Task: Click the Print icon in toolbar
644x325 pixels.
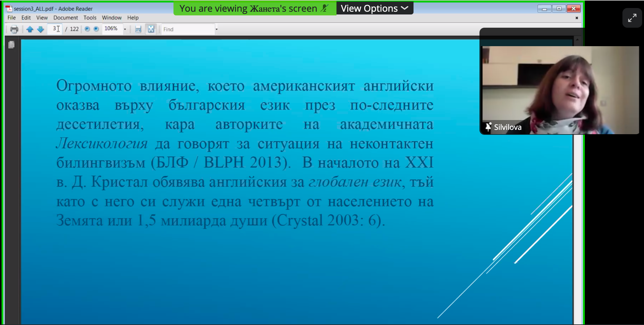Action: (14, 29)
